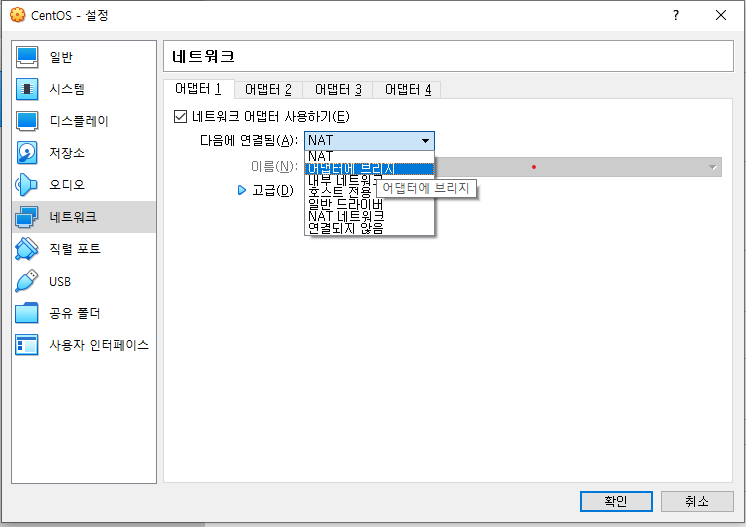Select the USB plug icon
Image resolution: width=746 pixels, height=527 pixels.
[27, 281]
